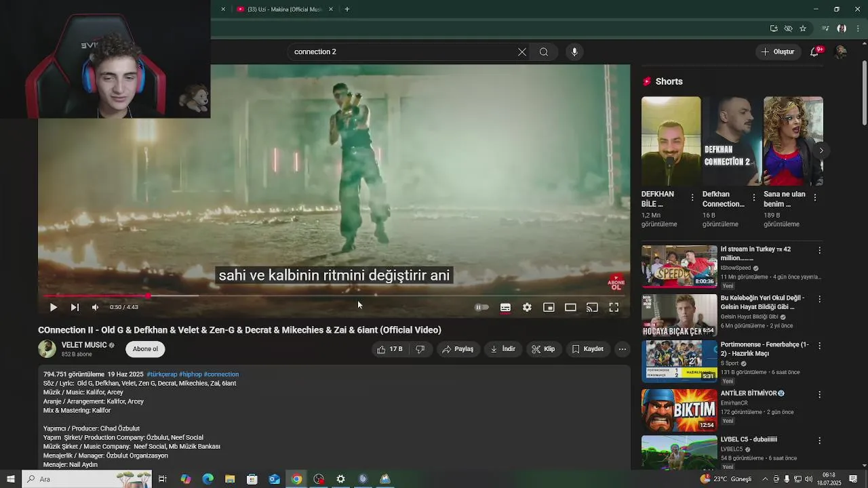
Task: Open Microsoft Edge from the taskbar
Action: pyautogui.click(x=208, y=479)
